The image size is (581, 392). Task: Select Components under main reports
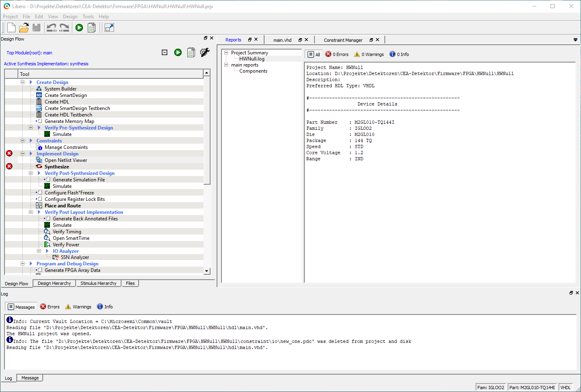[254, 71]
